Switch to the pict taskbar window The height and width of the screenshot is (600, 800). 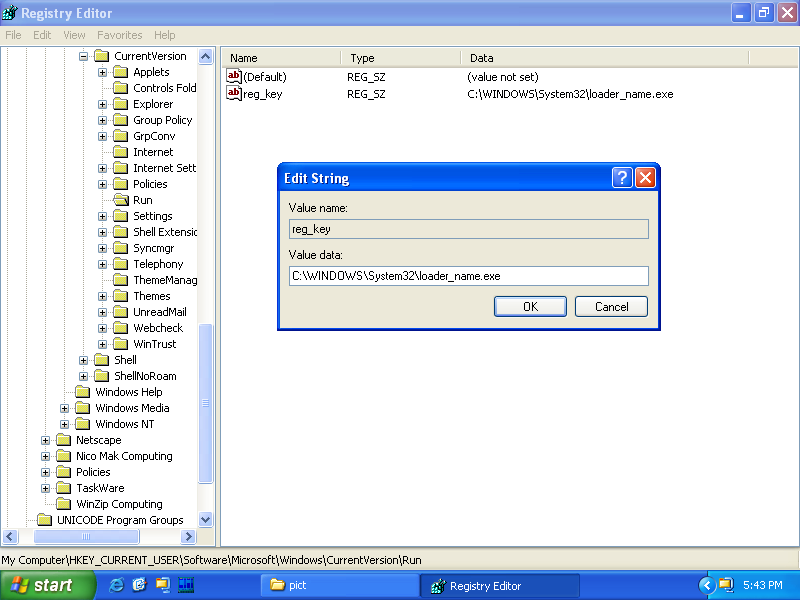pos(340,585)
